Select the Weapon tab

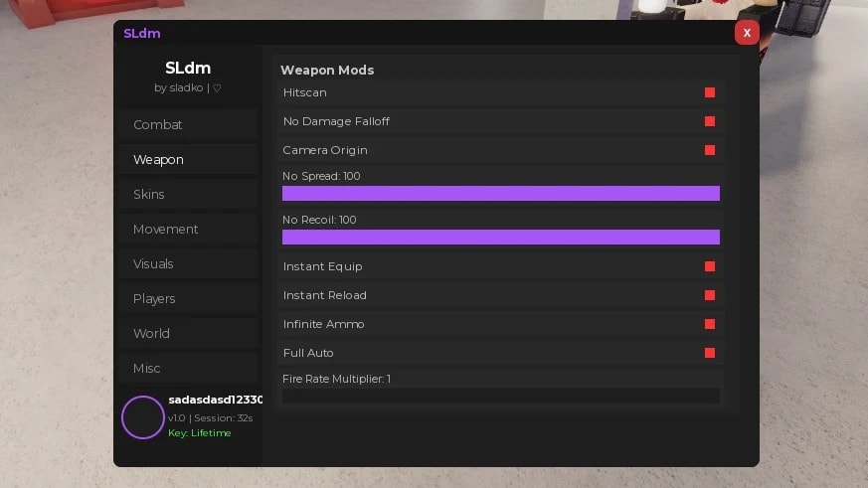point(188,160)
